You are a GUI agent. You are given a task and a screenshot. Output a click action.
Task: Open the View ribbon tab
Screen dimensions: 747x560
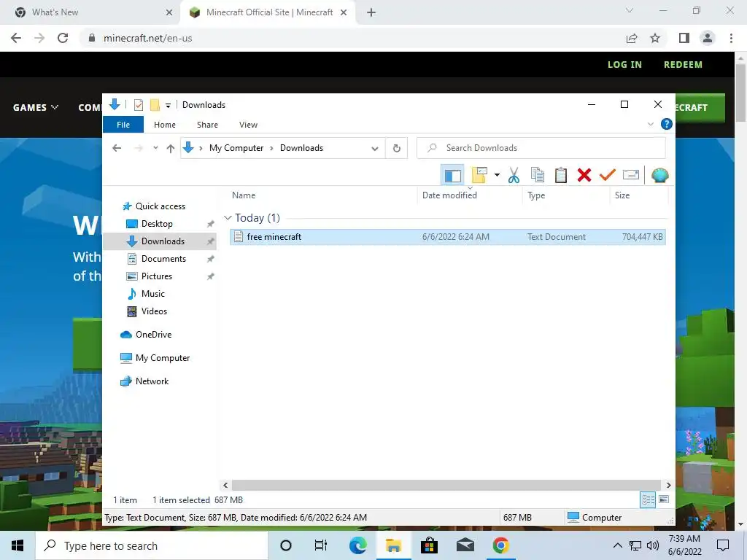(x=248, y=125)
